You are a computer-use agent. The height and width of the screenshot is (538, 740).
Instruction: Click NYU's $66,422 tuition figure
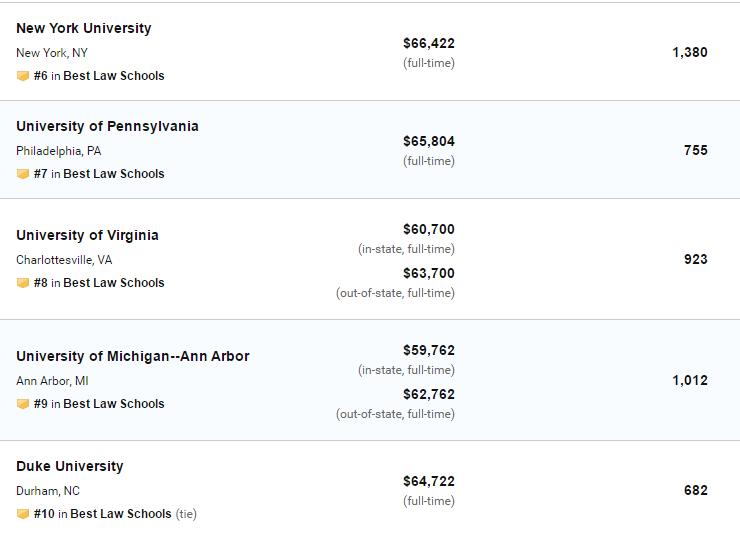428,43
